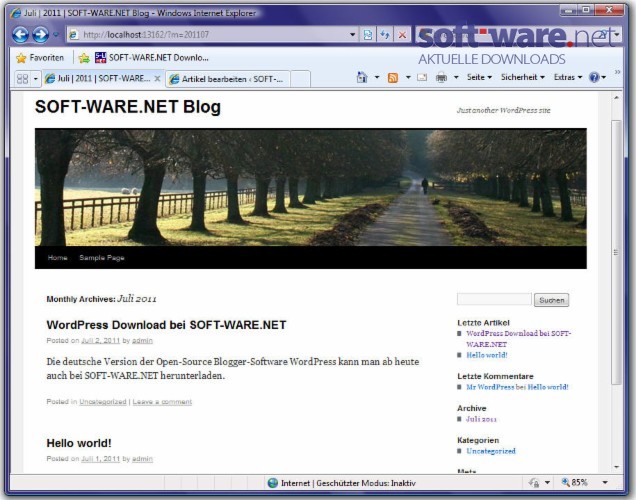Open Juli 2011 archive link in sidebar
This screenshot has width=636, height=500.
pos(481,419)
